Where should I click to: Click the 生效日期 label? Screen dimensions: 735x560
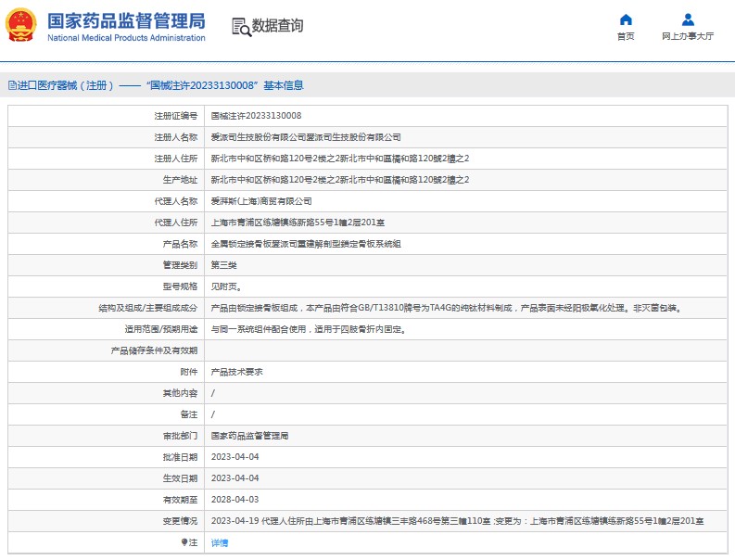(180, 478)
